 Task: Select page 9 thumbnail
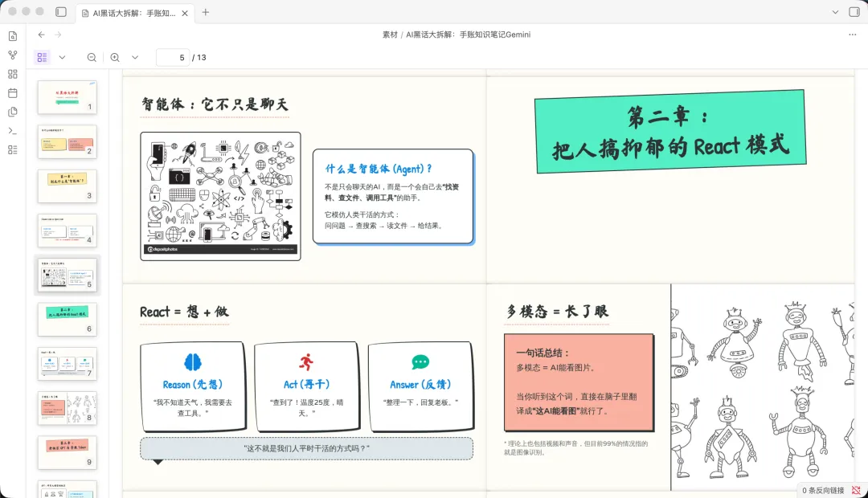pos(68,453)
